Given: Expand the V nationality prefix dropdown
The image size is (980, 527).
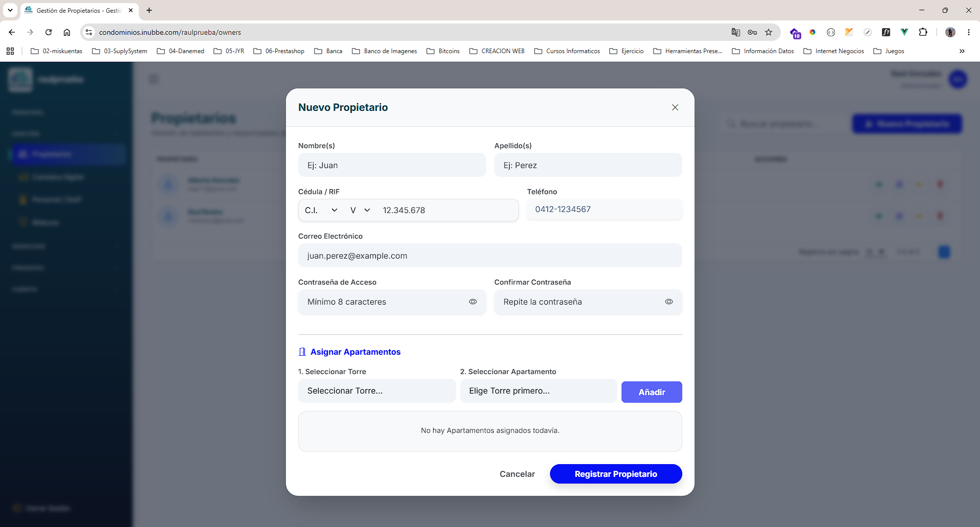Looking at the screenshot, I should (x=360, y=210).
